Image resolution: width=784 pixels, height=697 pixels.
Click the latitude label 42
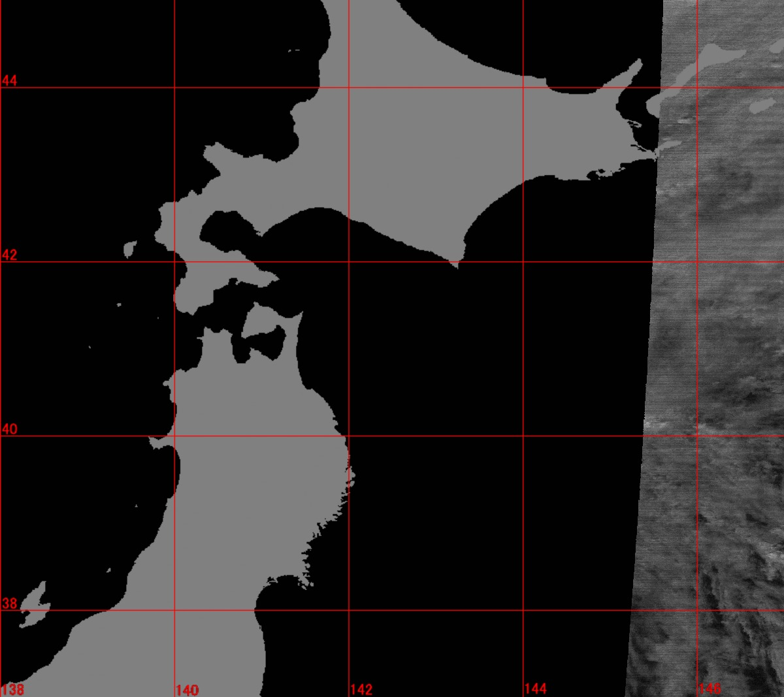9,255
